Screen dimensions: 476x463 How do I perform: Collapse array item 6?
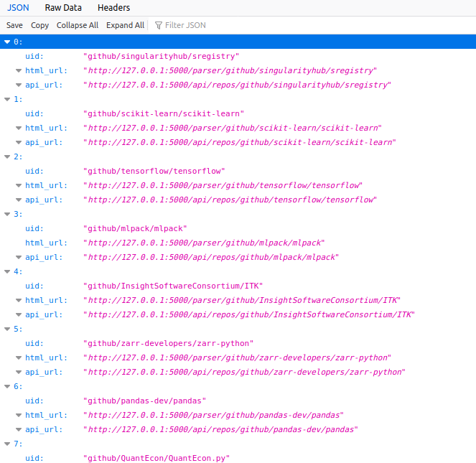point(7,386)
